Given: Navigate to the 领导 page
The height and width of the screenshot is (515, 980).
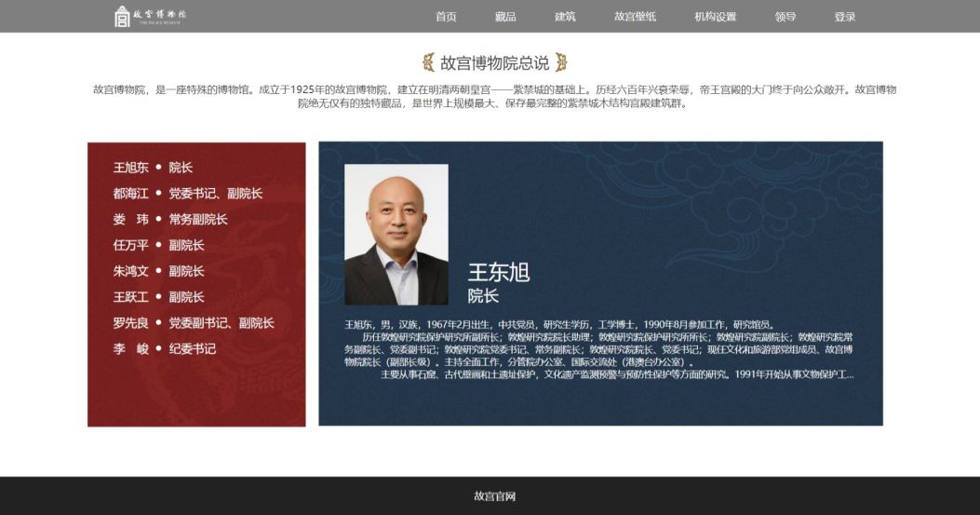Looking at the screenshot, I should point(785,17).
